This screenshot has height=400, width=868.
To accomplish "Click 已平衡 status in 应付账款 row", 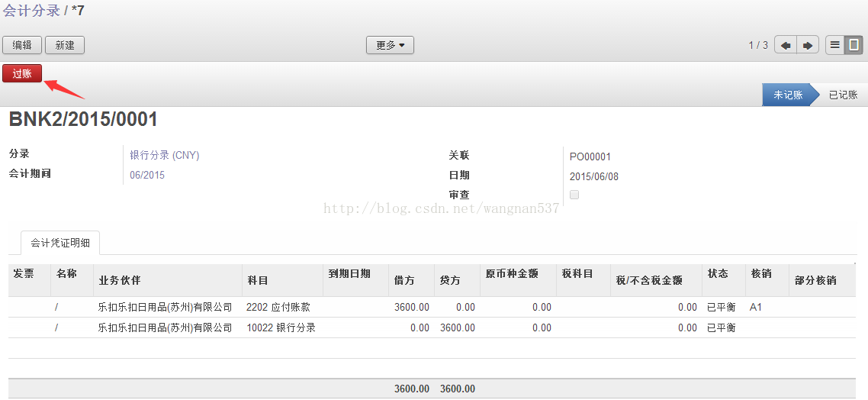I will tap(722, 307).
